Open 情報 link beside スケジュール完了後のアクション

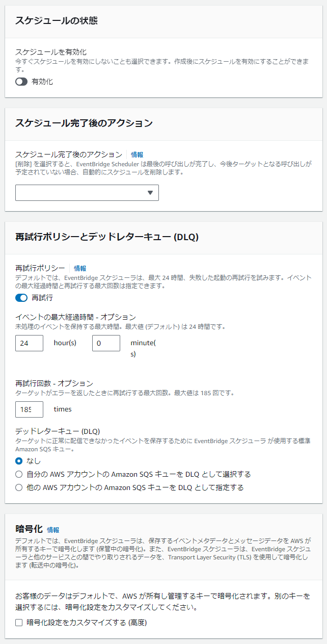(137, 154)
